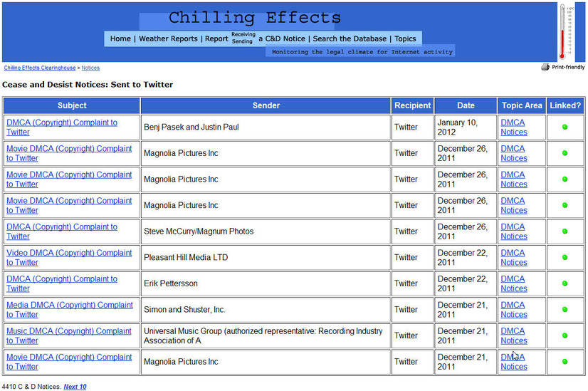
Task: Click the green Linked dot for Erik Pettersson
Action: (x=565, y=283)
